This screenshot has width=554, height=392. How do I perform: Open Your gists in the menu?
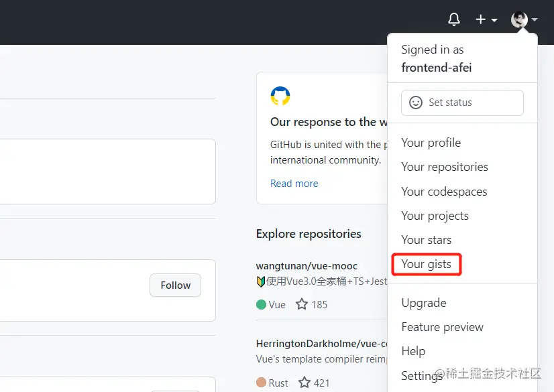pyautogui.click(x=426, y=264)
